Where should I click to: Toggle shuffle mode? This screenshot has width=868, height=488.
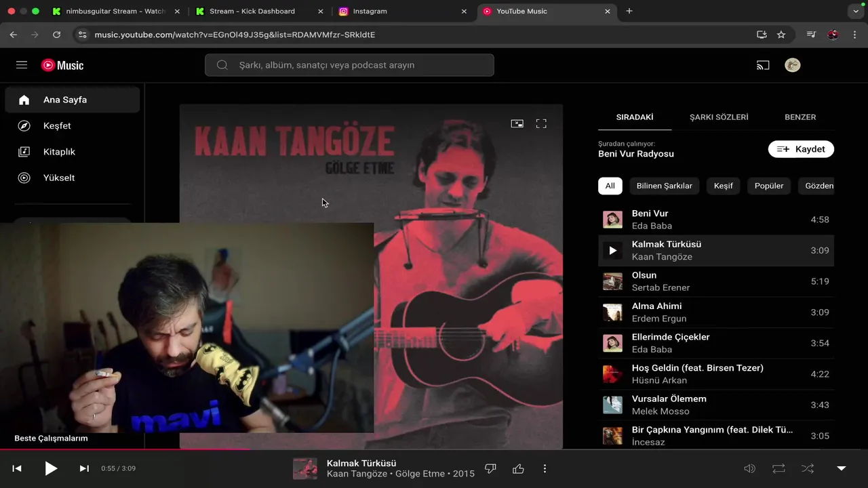pyautogui.click(x=808, y=468)
